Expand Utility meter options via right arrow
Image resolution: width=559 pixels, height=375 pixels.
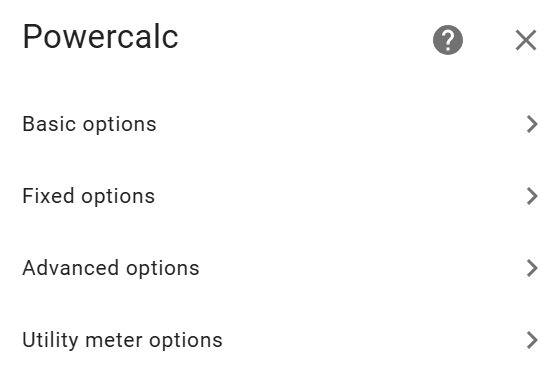(x=532, y=340)
